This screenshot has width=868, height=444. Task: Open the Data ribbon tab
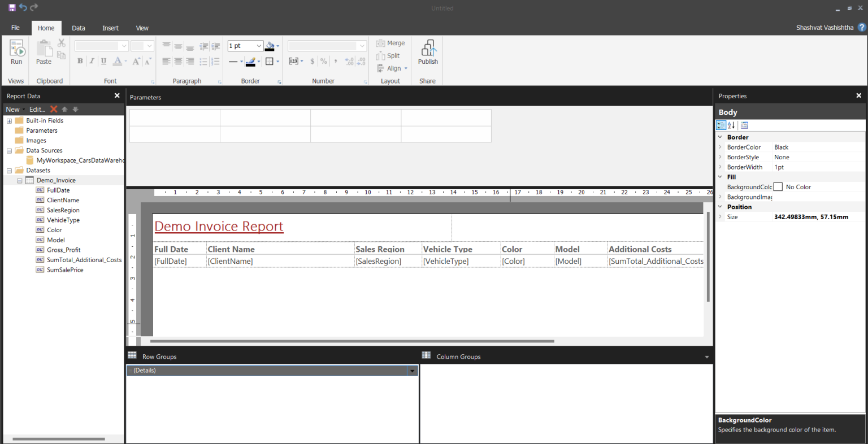78,28
